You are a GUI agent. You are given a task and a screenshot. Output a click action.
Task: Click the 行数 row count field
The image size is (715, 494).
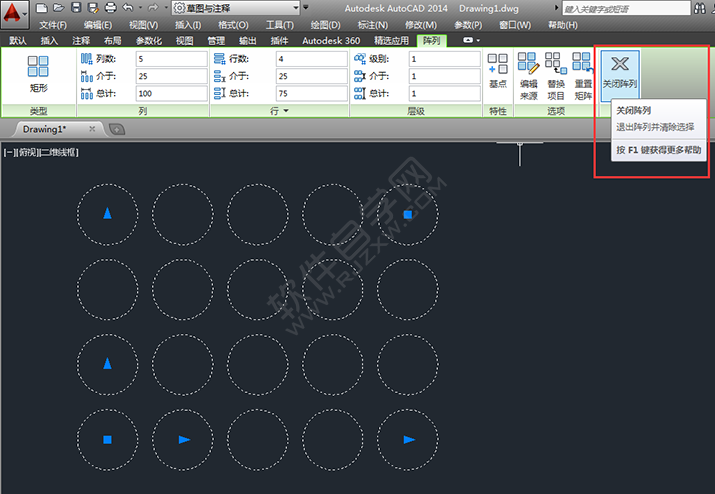(311, 59)
